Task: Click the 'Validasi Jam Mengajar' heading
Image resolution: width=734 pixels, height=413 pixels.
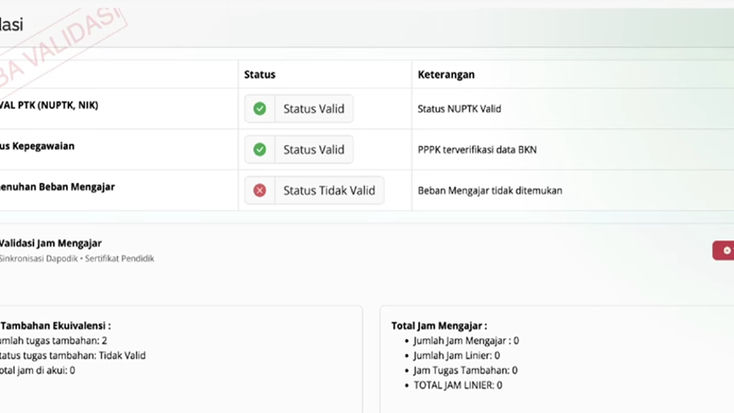Action: [x=51, y=243]
